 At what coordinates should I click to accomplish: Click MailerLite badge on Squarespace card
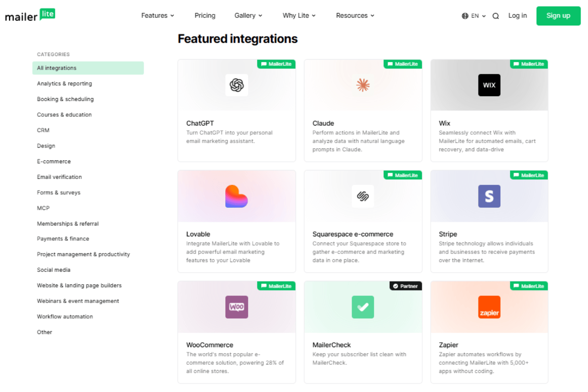pyautogui.click(x=402, y=175)
